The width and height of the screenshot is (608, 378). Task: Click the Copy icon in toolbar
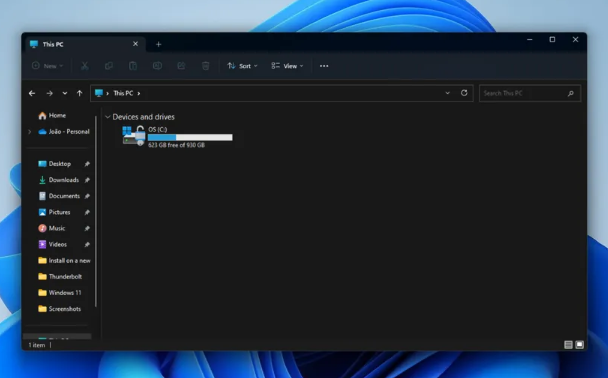coord(109,66)
